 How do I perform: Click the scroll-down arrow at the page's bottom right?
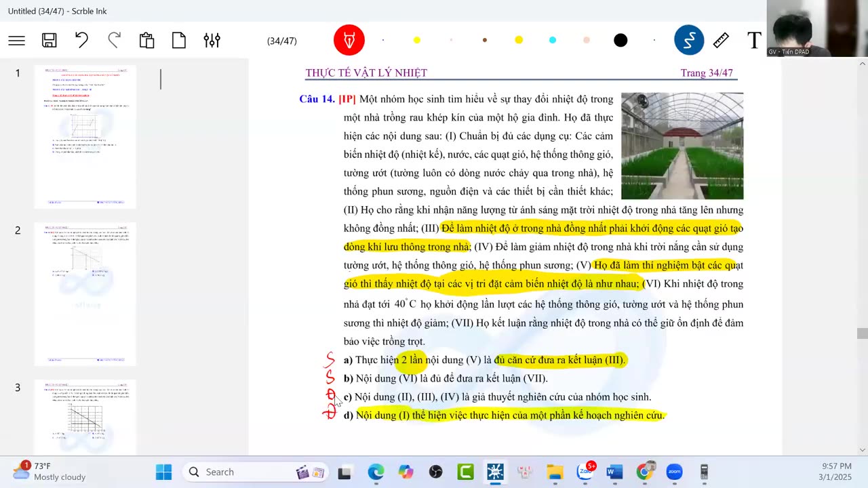862,450
